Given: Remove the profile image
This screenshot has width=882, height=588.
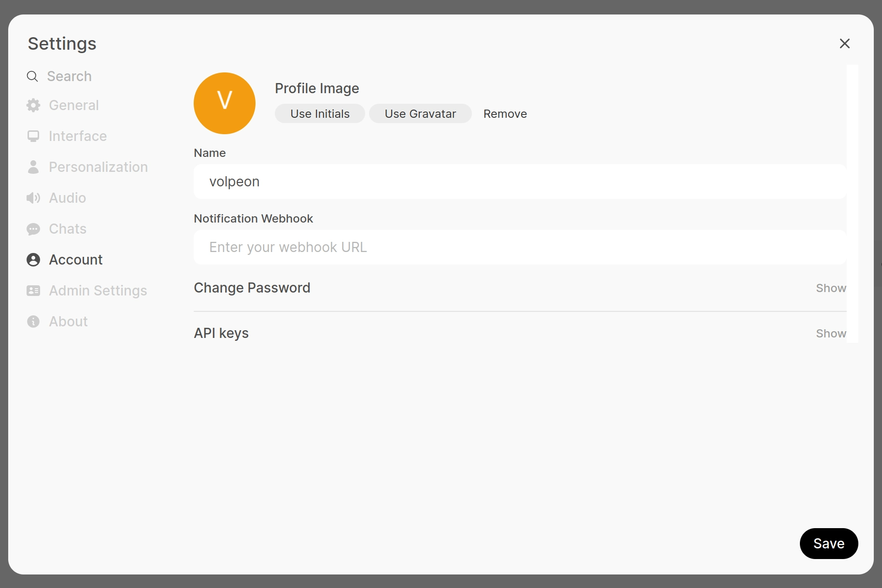Looking at the screenshot, I should coord(505,114).
